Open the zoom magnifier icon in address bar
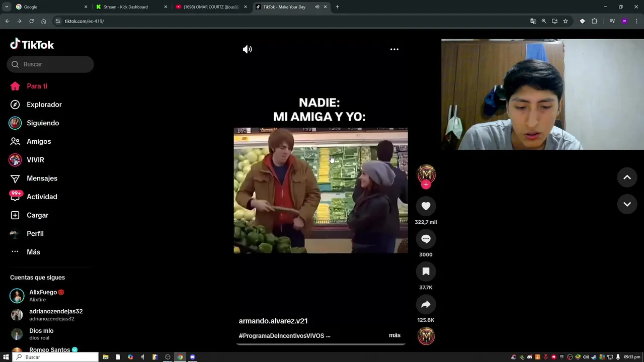This screenshot has height=362, width=644. tap(544, 21)
